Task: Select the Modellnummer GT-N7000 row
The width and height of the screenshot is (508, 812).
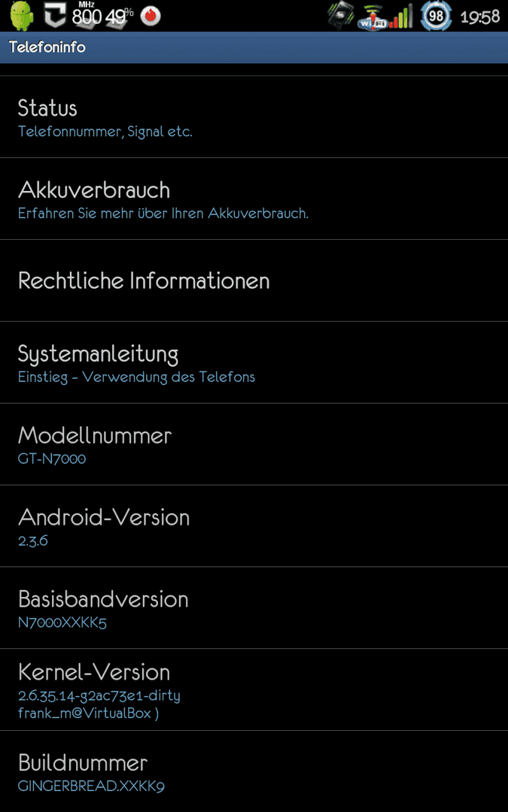Action: (x=254, y=444)
